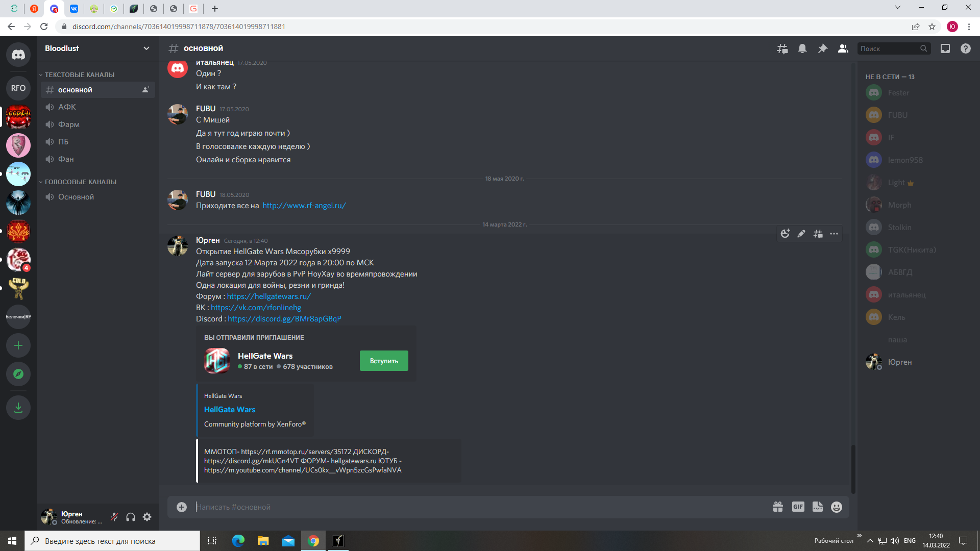Open the discord.gg/BMr8apGBqP invite link
The width and height of the screenshot is (980, 551).
[284, 319]
